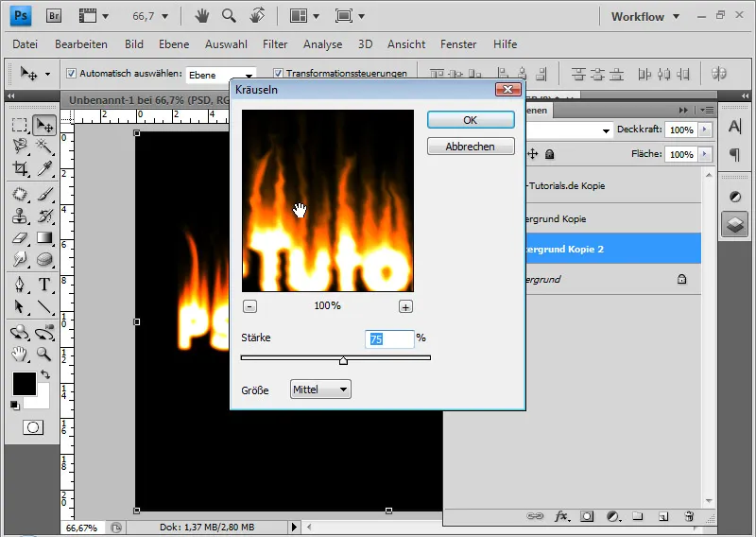The width and height of the screenshot is (756, 537).
Task: Open the Deckkraft opacity slider arrow
Action: pos(705,130)
